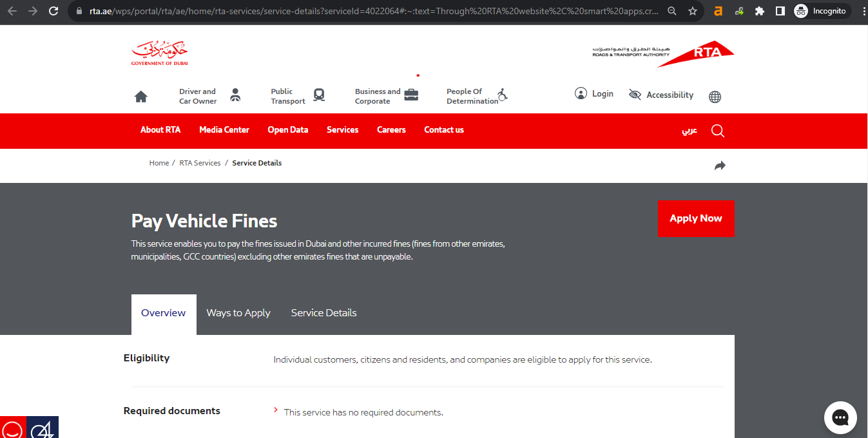
Task: Open Login with user icon
Action: [593, 94]
